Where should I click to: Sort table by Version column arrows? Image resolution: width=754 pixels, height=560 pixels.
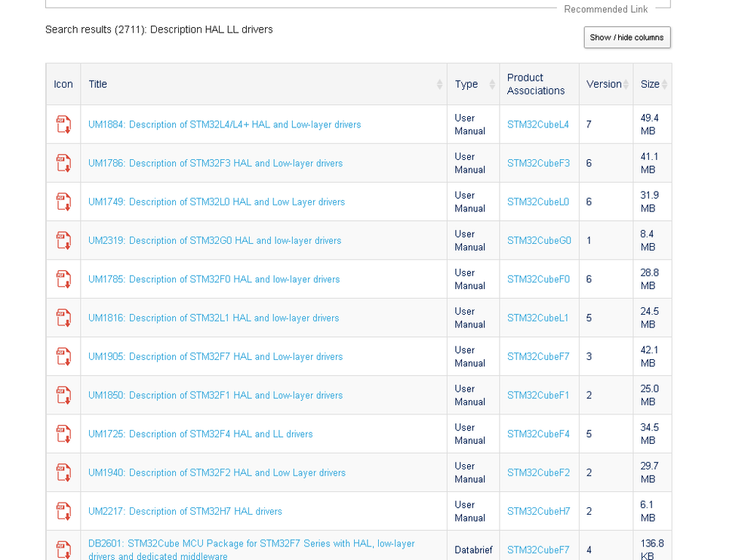[x=626, y=84]
